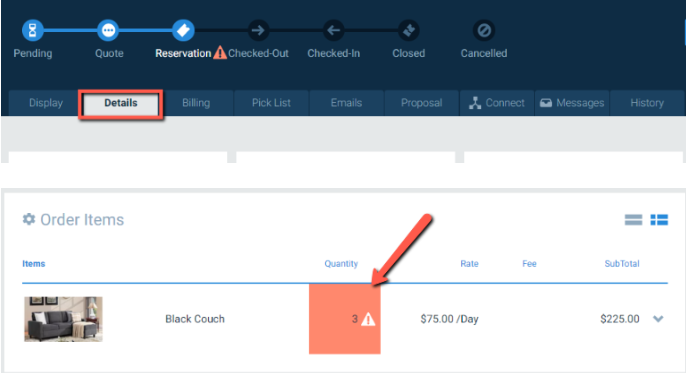Click the Pending status label

click(33, 53)
